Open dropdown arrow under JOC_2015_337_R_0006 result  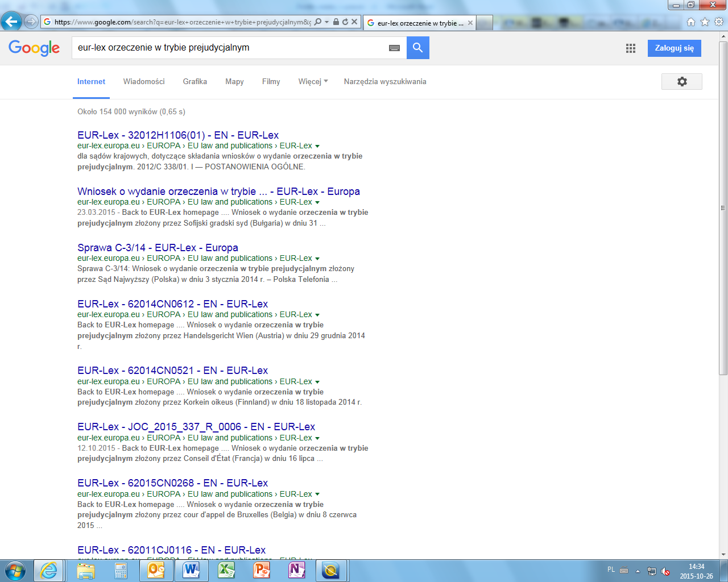point(317,438)
